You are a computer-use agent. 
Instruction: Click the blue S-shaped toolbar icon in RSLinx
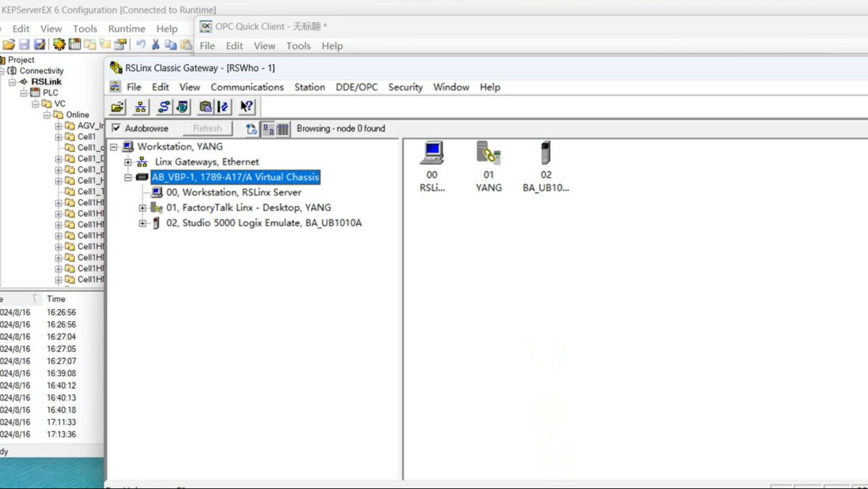click(164, 107)
